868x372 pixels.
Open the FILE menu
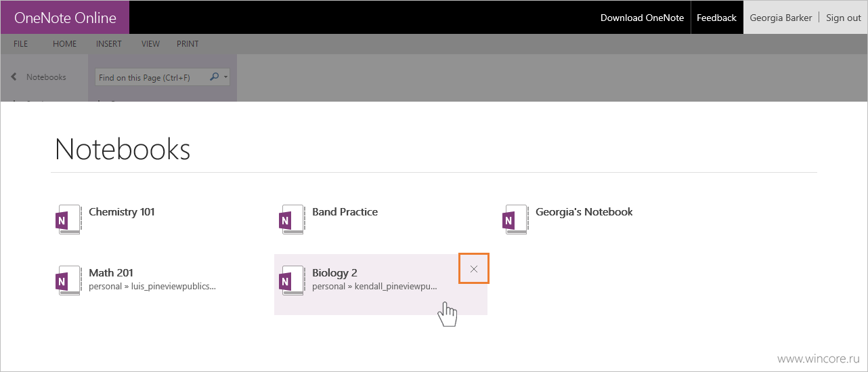21,44
